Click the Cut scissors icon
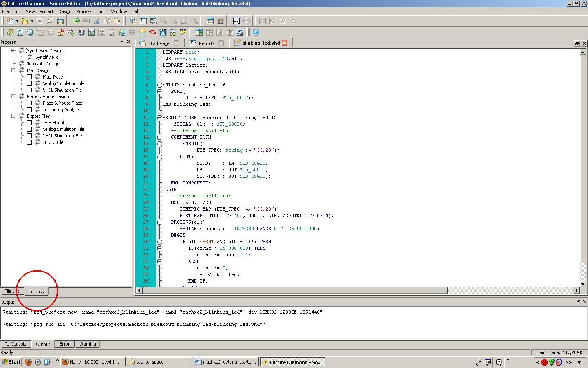The image size is (588, 368). (x=97, y=21)
